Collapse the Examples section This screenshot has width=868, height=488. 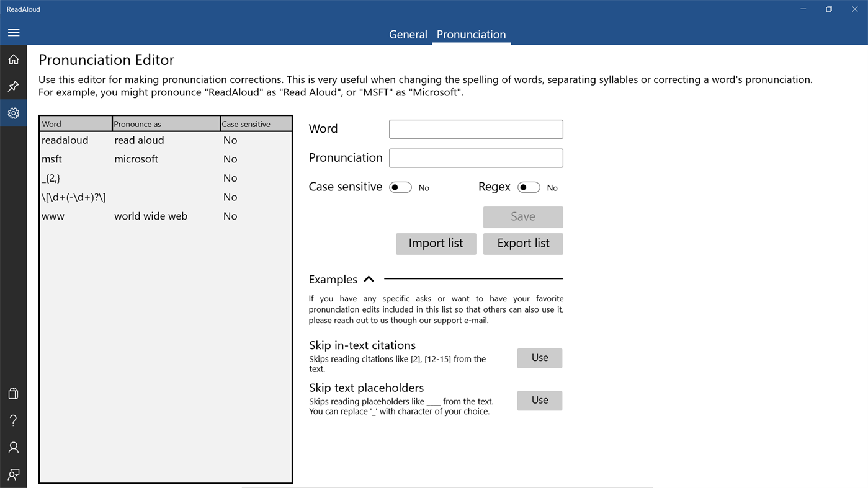369,279
